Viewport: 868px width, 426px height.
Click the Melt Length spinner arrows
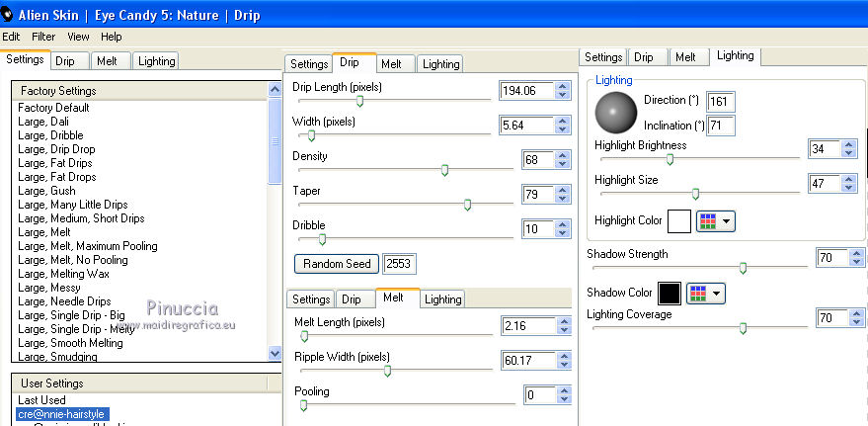564,326
